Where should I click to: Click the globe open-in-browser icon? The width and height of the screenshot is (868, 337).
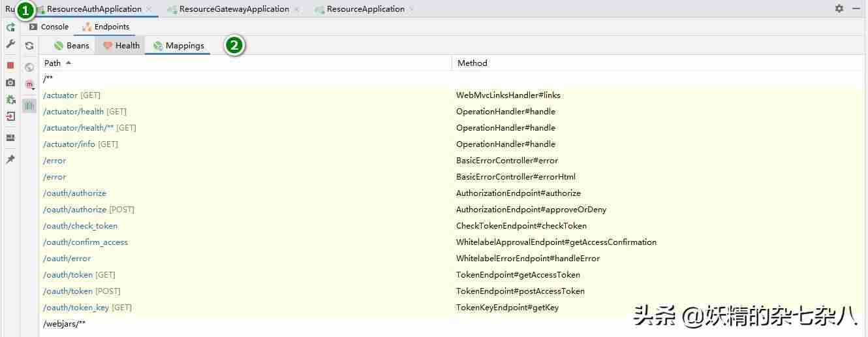point(29,67)
